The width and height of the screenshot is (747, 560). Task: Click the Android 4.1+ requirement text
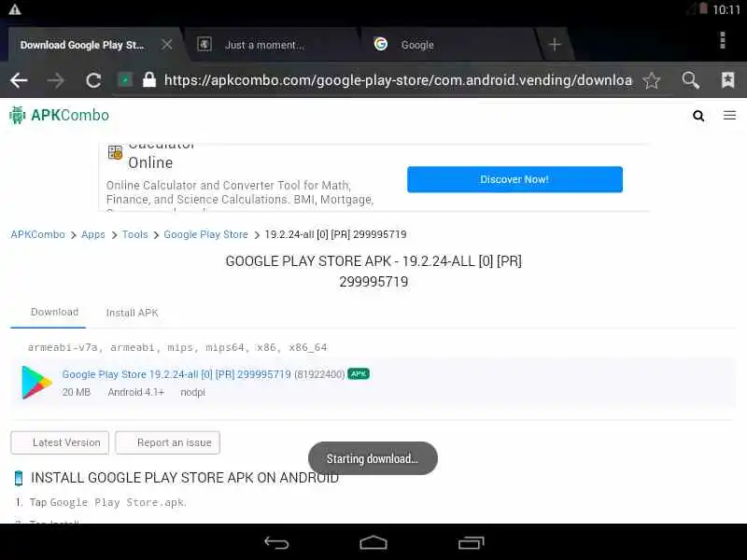(x=135, y=392)
